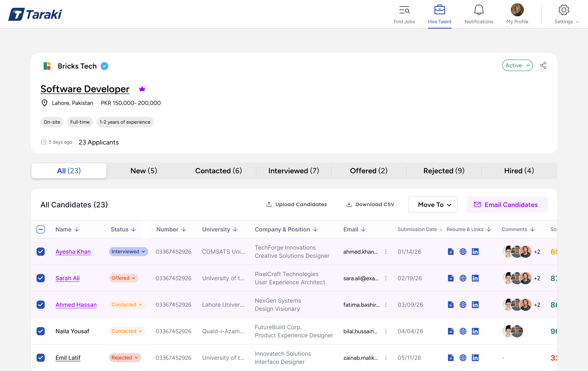Select the Hire Talent navigation item

coord(440,14)
